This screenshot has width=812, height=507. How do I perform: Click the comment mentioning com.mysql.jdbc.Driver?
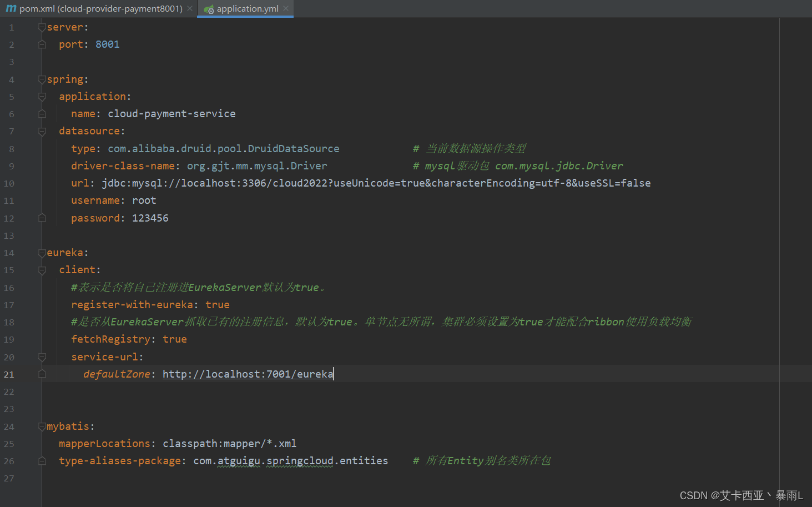pos(518,165)
